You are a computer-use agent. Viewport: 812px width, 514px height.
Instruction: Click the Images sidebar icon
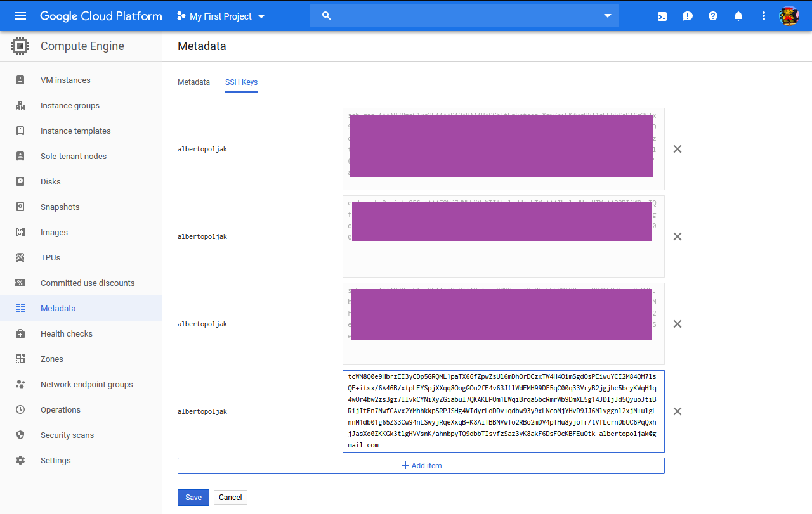click(20, 233)
